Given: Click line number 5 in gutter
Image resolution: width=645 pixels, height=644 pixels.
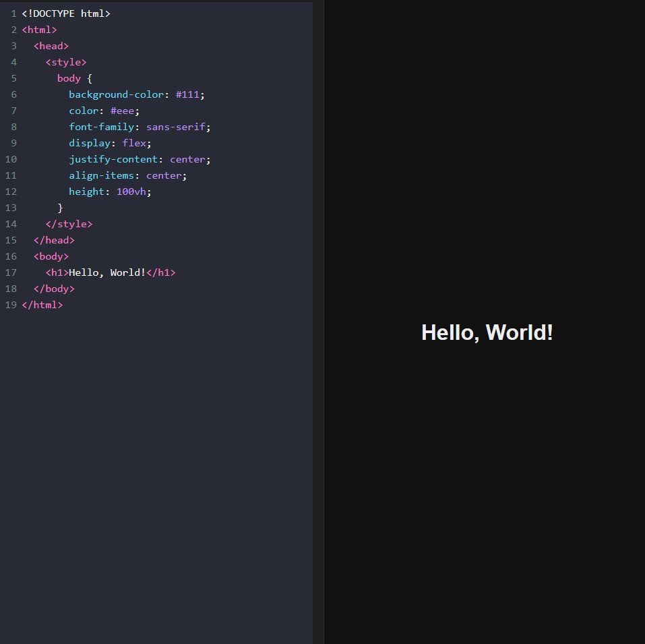Looking at the screenshot, I should (x=13, y=78).
